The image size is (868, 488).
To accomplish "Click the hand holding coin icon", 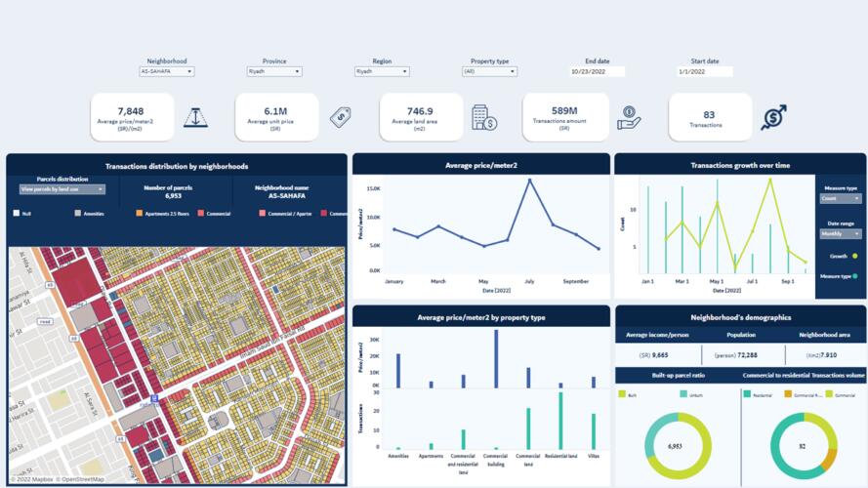I will point(630,117).
